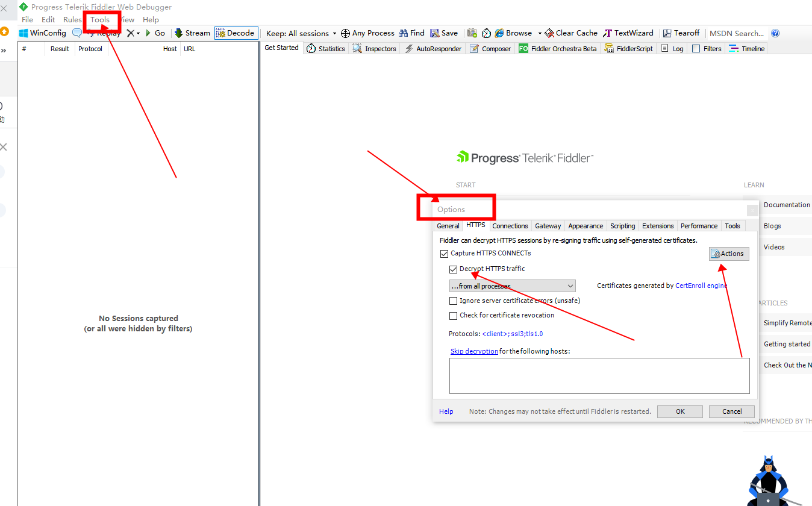Click the blue help question icon
The width and height of the screenshot is (812, 506).
[x=775, y=33]
